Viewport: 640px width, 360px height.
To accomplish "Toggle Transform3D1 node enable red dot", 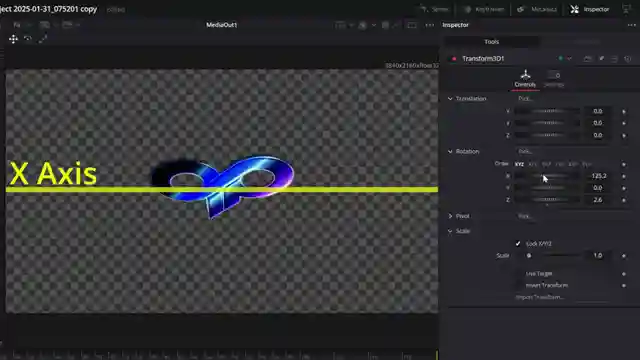I will click(454, 59).
